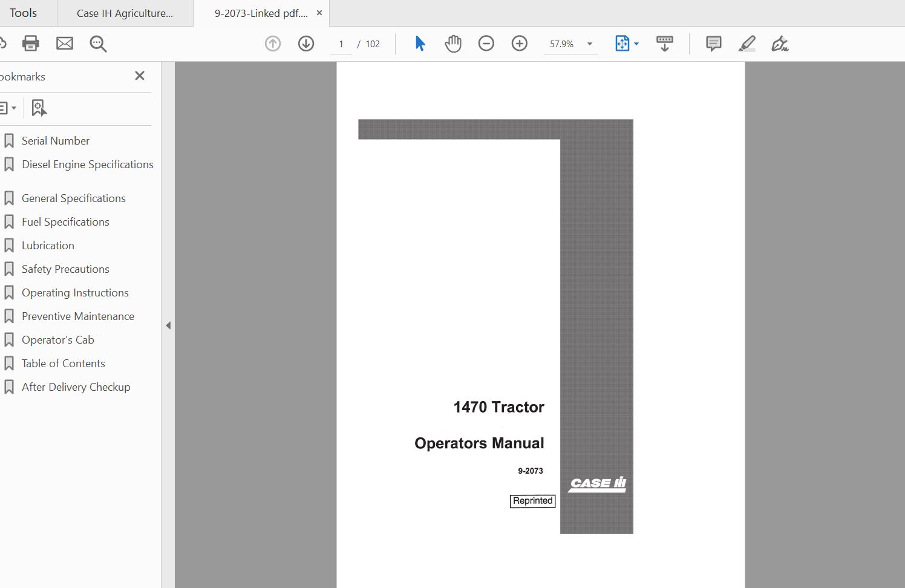The height and width of the screenshot is (588, 905).
Task: Open the sign document pen tool
Action: [x=780, y=44]
